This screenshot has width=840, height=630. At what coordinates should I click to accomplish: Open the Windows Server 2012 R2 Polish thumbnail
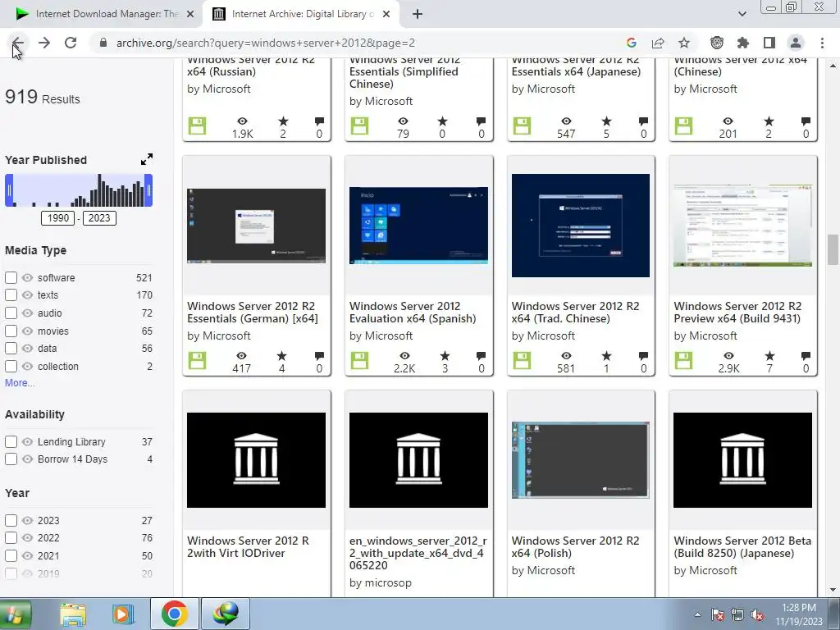click(581, 459)
